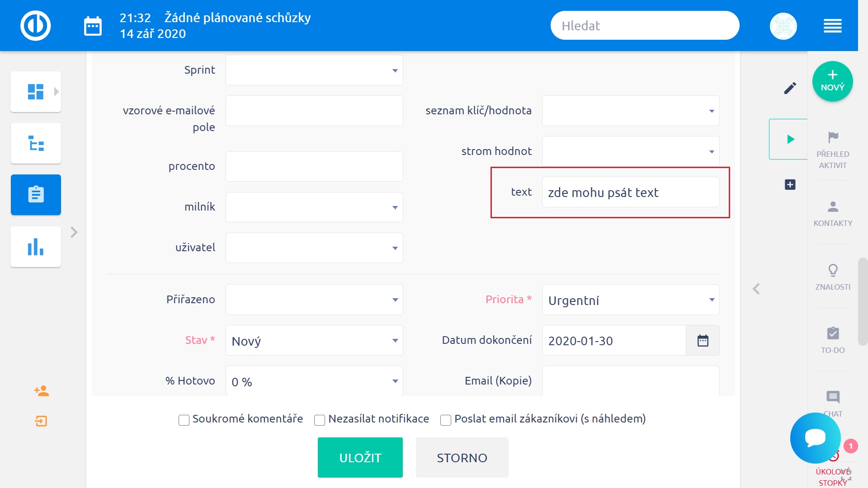The width and height of the screenshot is (868, 488).
Task: Open the Stav dropdown
Action: (x=314, y=341)
